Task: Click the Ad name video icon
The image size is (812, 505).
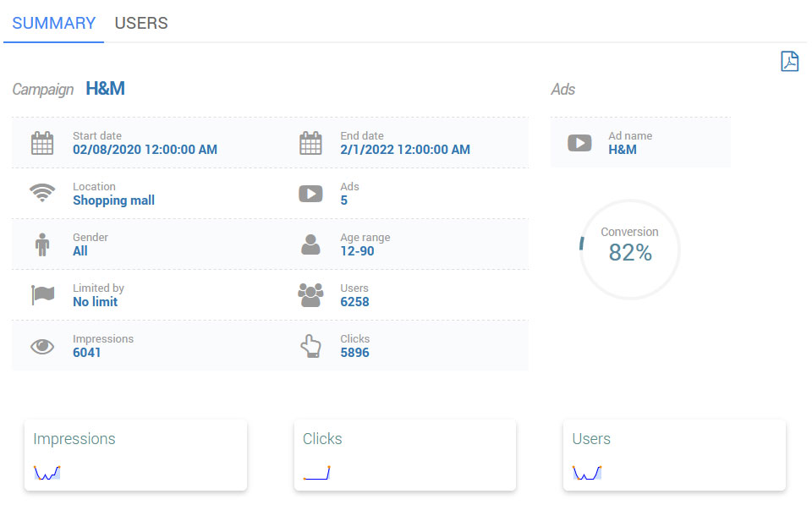Action: pos(579,143)
